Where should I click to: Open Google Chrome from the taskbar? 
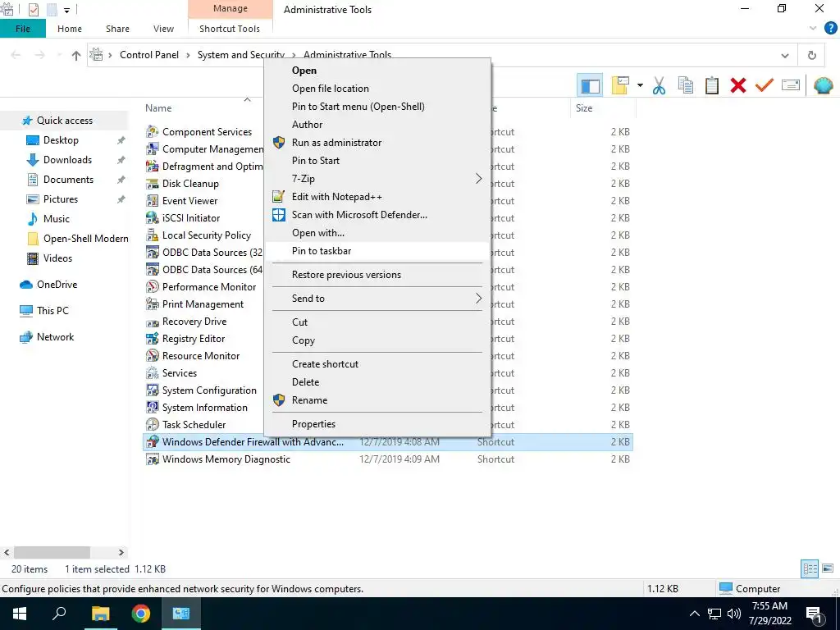140,614
